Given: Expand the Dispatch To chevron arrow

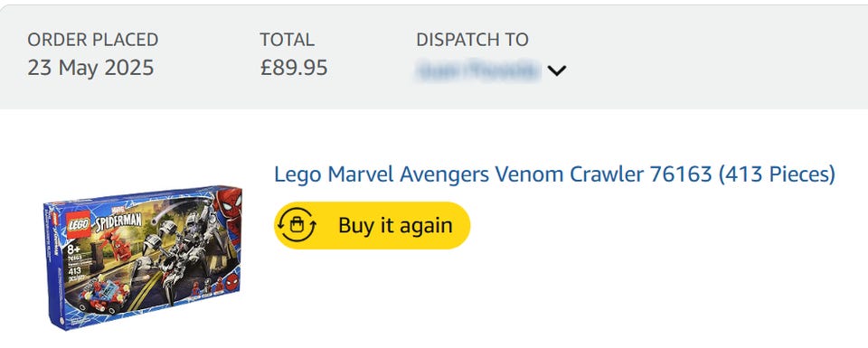Looking at the screenshot, I should click(556, 71).
